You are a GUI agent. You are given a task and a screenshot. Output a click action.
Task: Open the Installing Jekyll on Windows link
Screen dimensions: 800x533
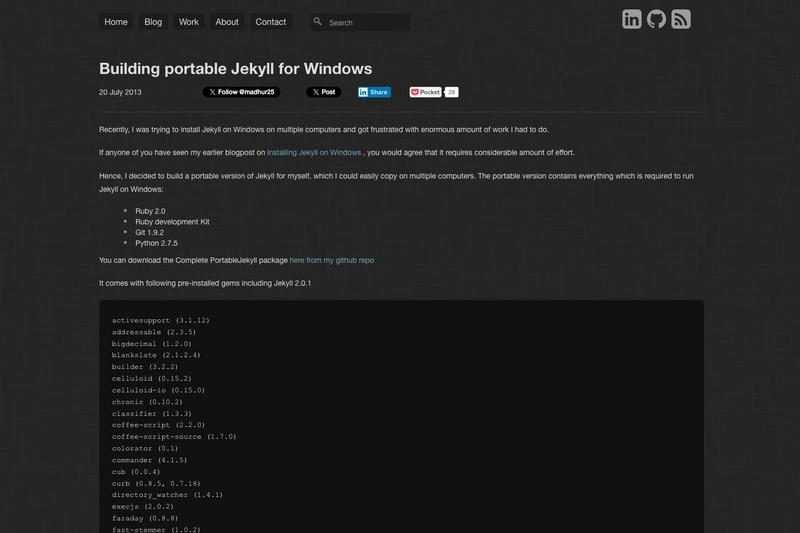[x=314, y=153]
